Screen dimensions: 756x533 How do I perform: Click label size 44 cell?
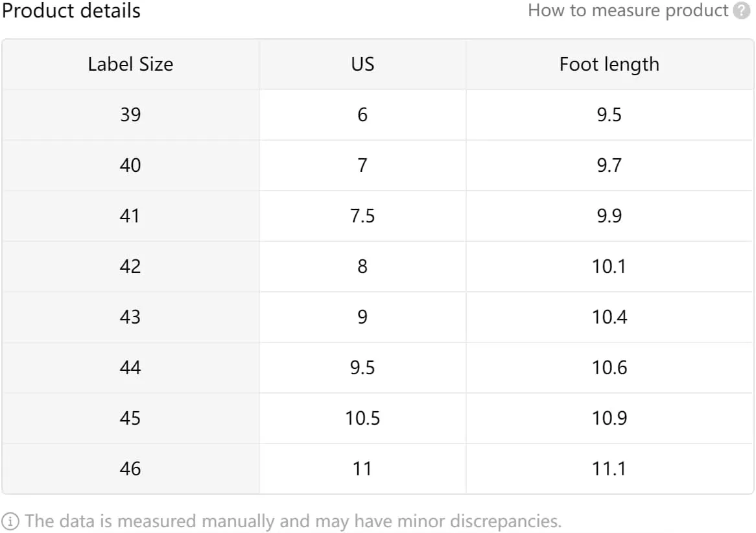131,368
